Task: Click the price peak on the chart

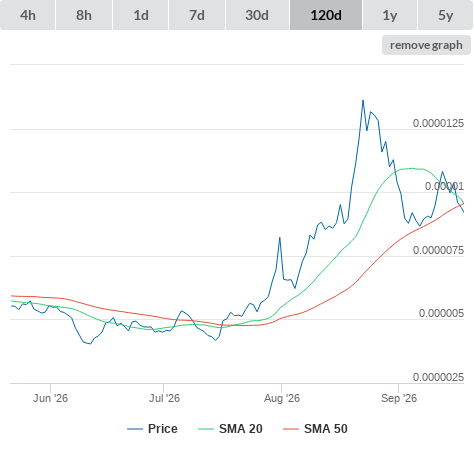Action: tap(363, 100)
